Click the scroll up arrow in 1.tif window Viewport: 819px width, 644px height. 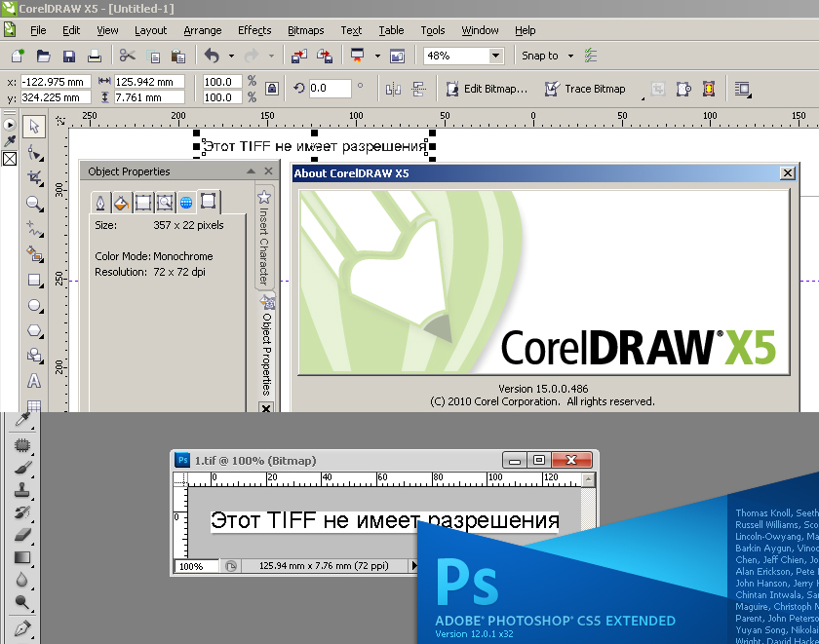(x=589, y=479)
